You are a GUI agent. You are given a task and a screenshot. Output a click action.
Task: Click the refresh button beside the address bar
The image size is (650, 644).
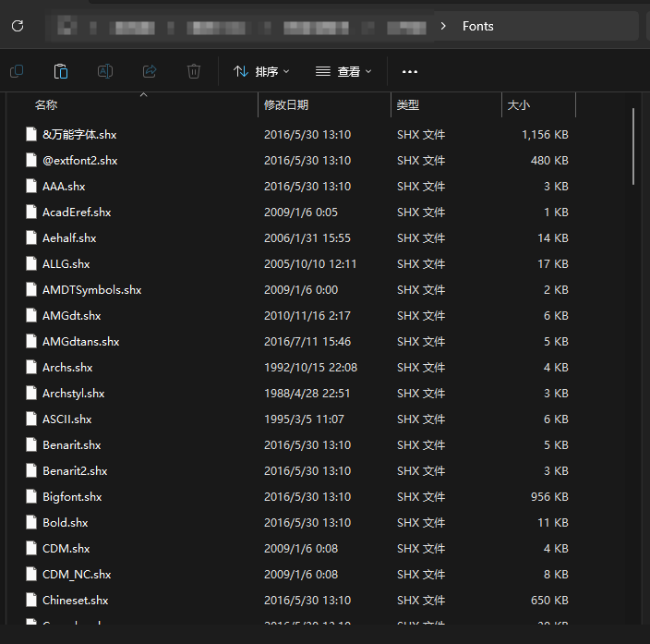pyautogui.click(x=18, y=26)
